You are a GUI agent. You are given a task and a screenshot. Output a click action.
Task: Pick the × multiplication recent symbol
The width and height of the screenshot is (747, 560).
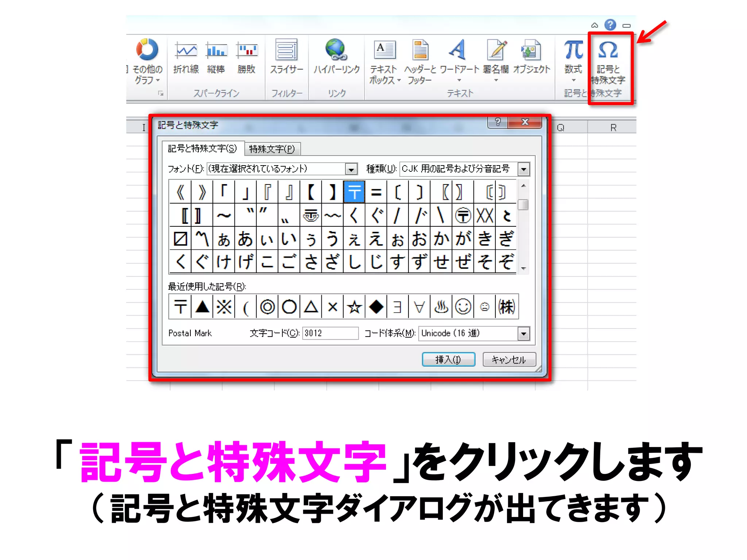tap(333, 307)
